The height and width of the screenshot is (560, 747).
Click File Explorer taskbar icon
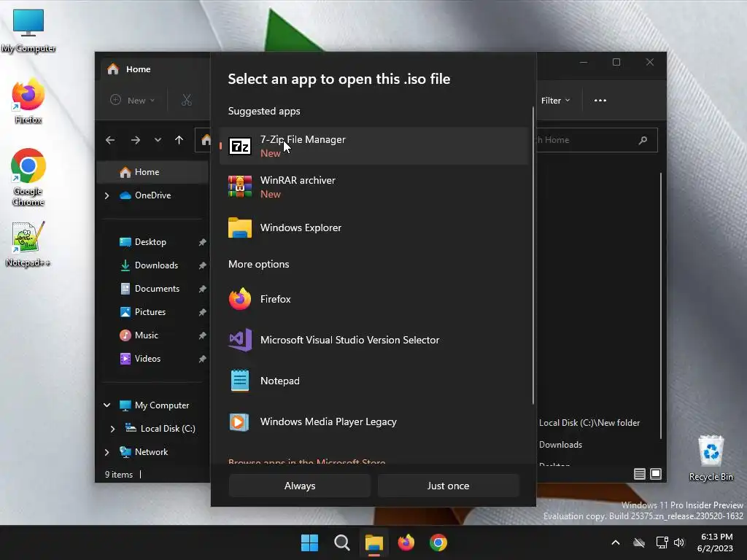point(374,542)
